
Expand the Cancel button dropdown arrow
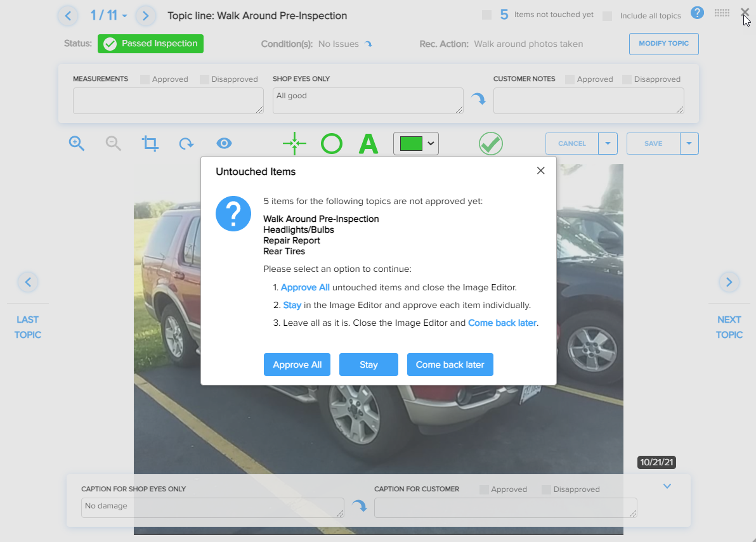[x=608, y=143]
